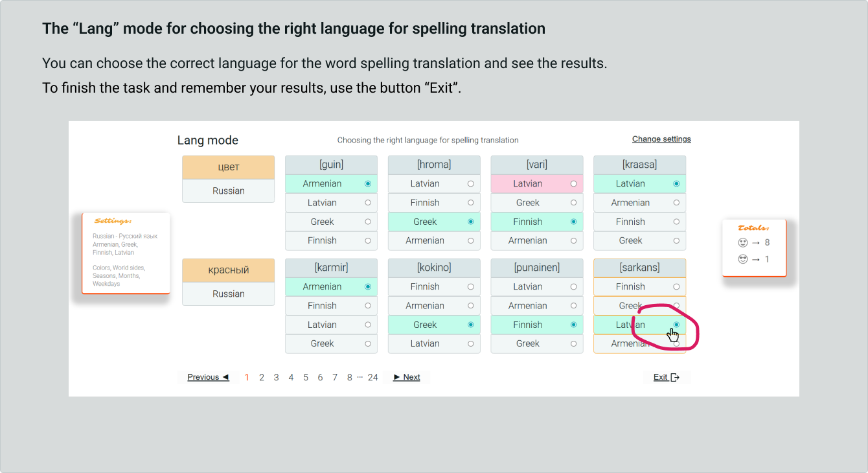Viewport: 868px width, 473px height.
Task: Jump to page 6
Action: coord(320,377)
